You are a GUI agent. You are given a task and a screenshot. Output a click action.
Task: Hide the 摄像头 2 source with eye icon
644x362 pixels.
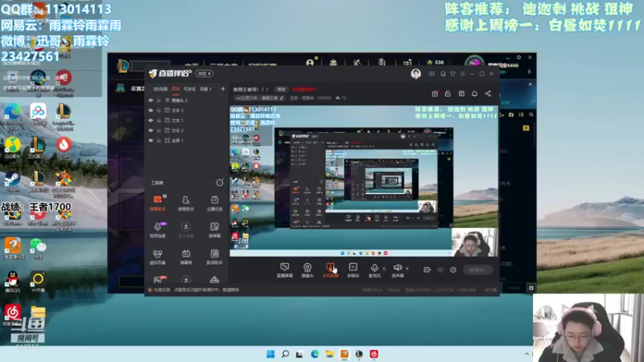coord(151,100)
